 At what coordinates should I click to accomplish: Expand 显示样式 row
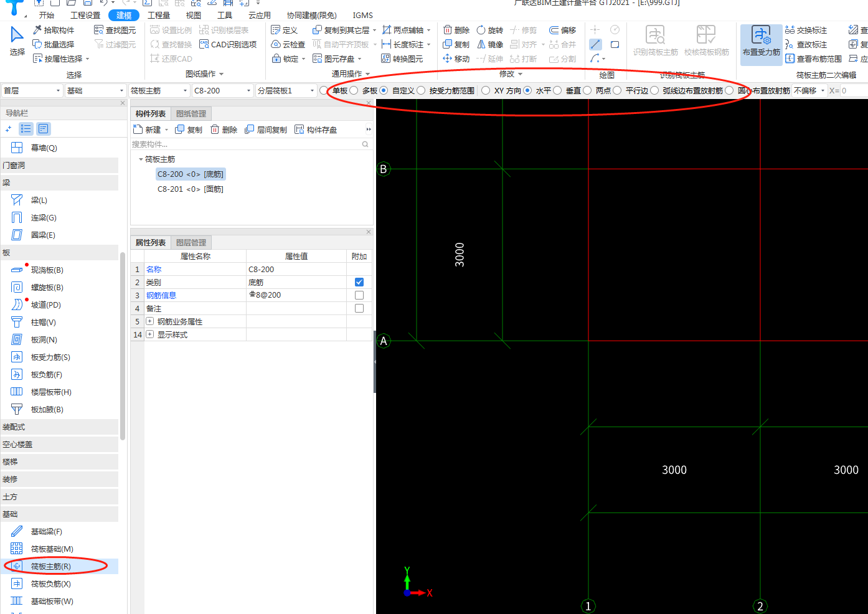click(149, 334)
